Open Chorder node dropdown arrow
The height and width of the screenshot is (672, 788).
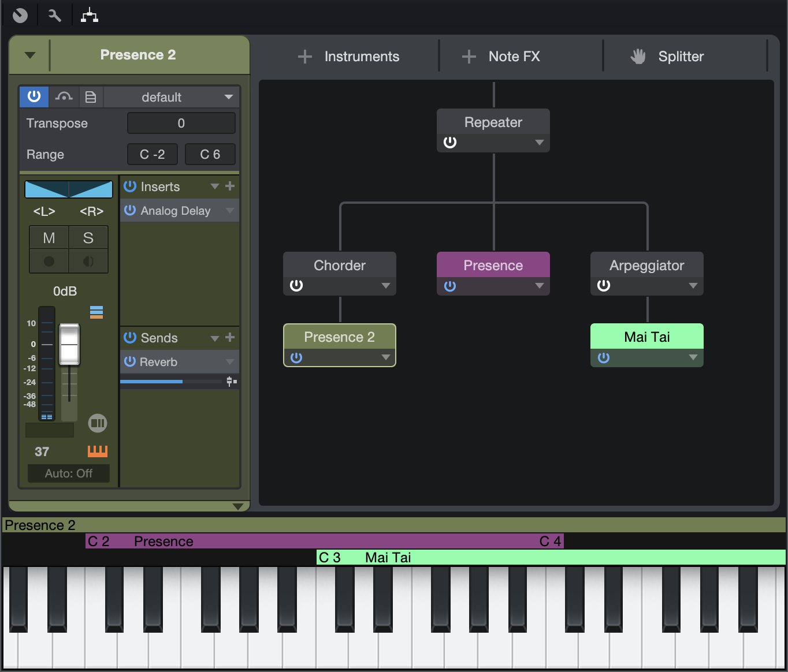pos(386,285)
